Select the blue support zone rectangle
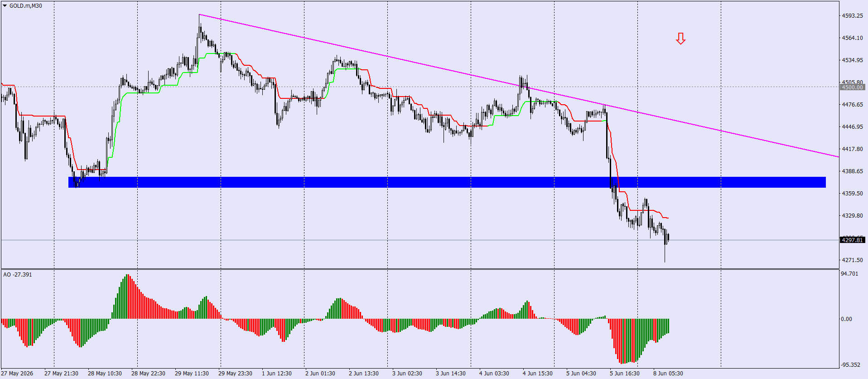868x379 pixels. point(447,182)
